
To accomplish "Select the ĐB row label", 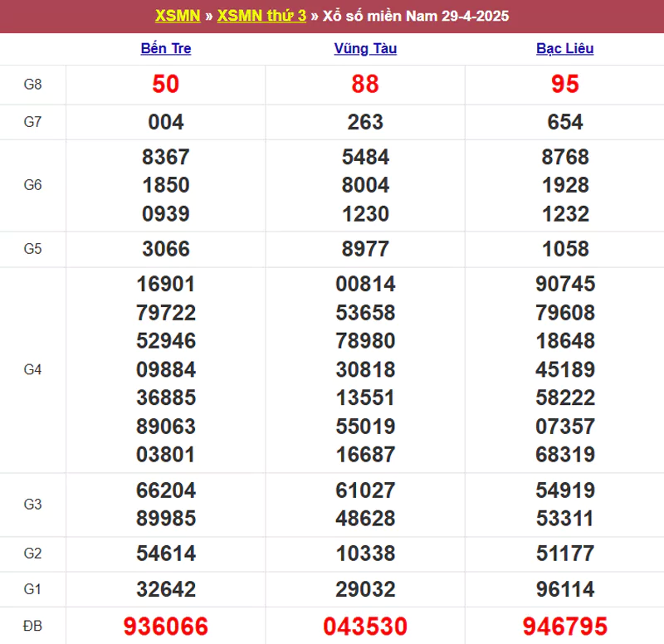I will point(32,626).
